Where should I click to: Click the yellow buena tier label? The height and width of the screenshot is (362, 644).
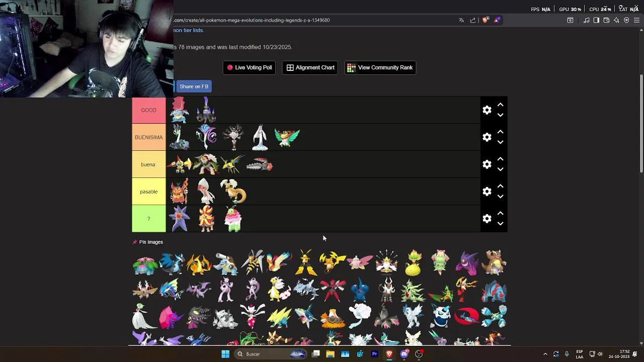coord(148,164)
